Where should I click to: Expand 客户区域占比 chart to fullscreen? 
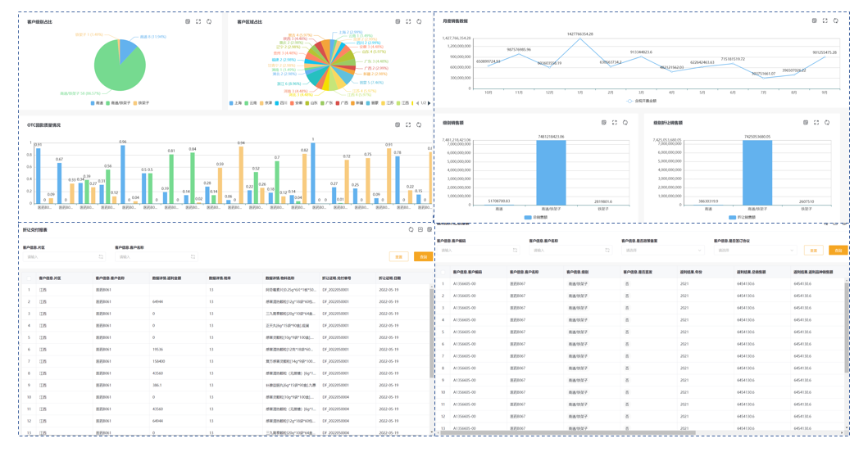pos(408,21)
